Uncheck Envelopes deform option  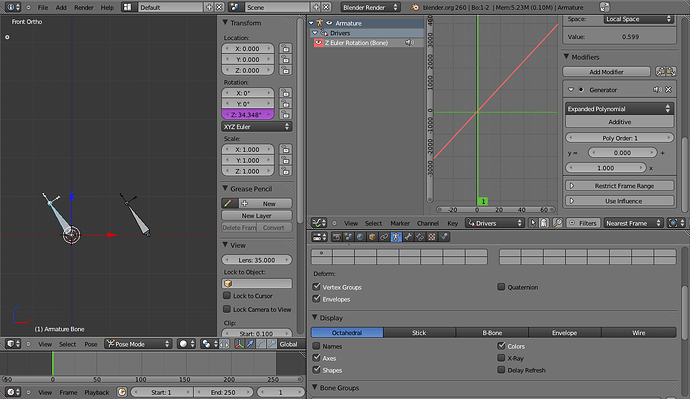tap(316, 299)
